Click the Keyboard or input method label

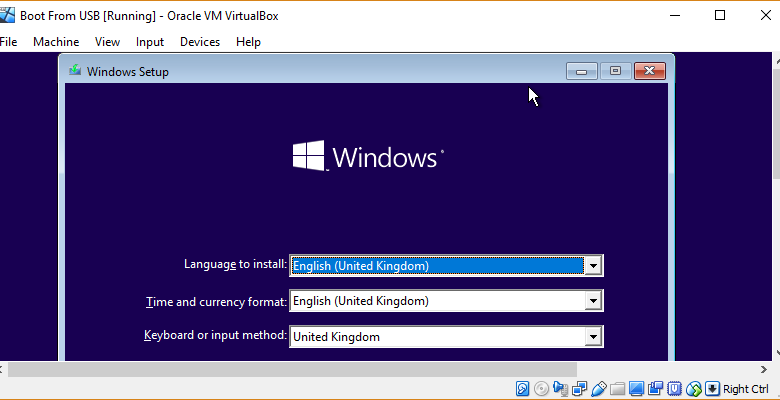point(215,335)
